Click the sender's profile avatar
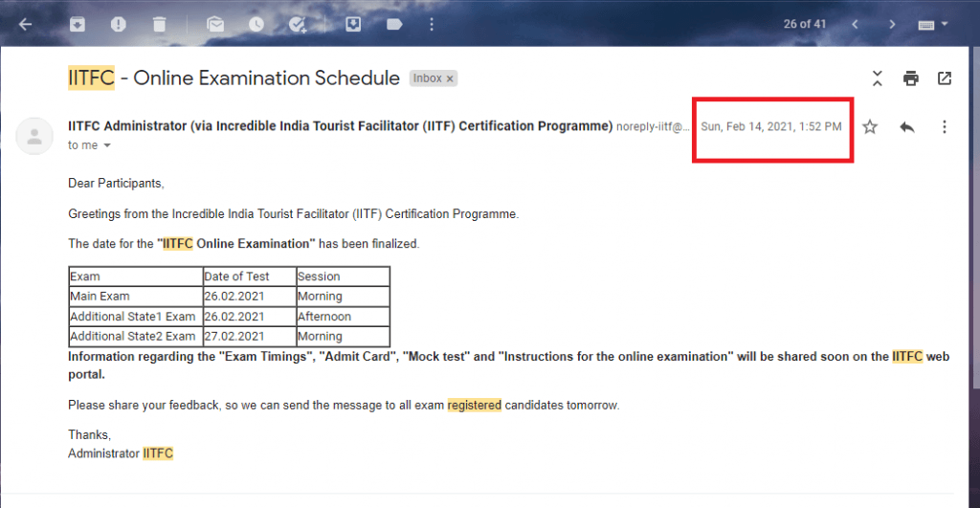 (34, 136)
